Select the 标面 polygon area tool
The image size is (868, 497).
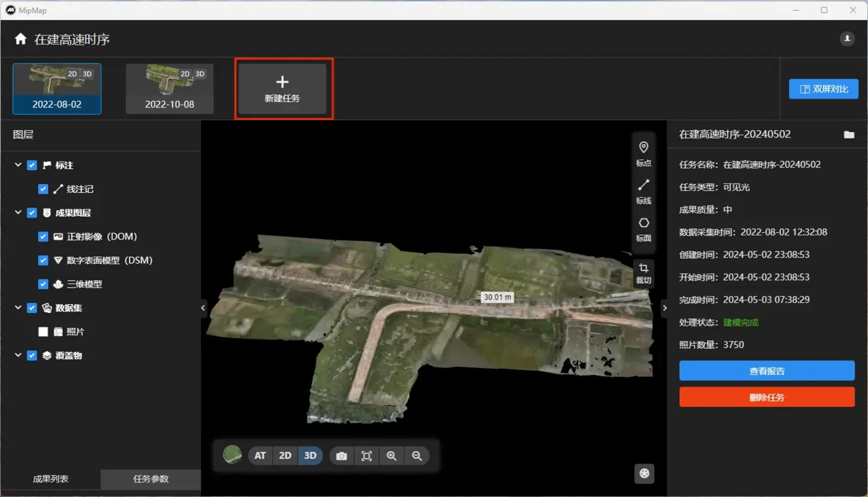(644, 228)
